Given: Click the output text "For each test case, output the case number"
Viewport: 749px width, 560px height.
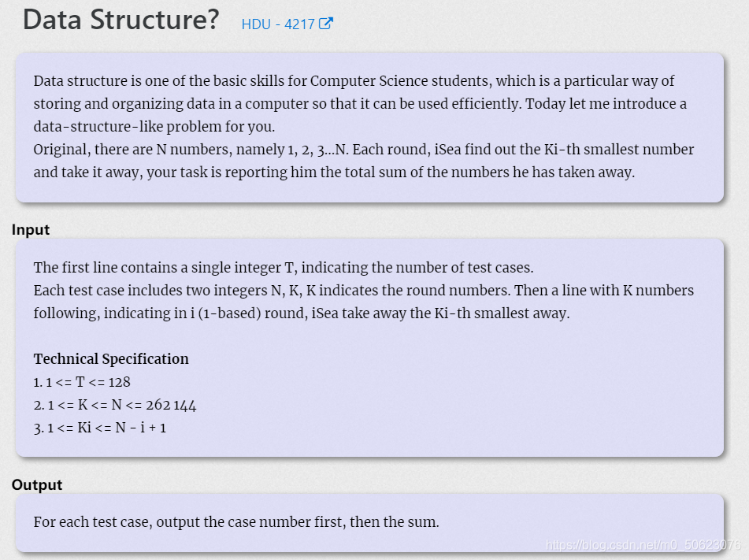Looking at the screenshot, I should point(236,521).
